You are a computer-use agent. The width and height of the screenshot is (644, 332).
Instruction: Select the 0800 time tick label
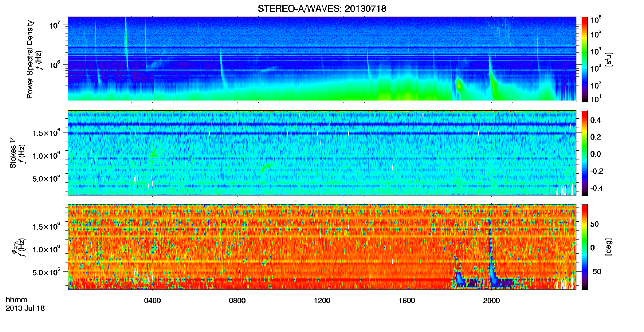tap(237, 300)
